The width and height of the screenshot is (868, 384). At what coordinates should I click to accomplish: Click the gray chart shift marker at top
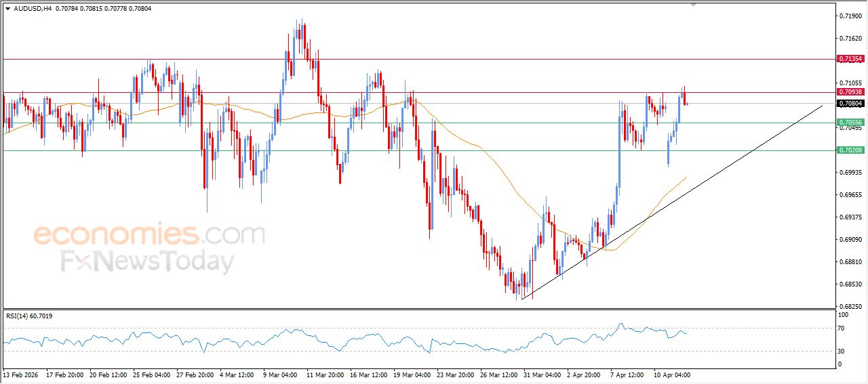(692, 4)
